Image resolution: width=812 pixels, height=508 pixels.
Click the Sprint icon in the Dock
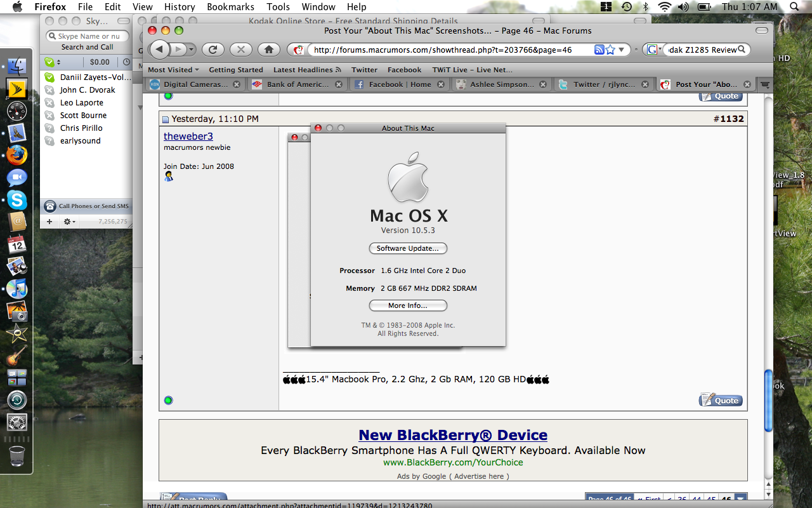pos(17,88)
